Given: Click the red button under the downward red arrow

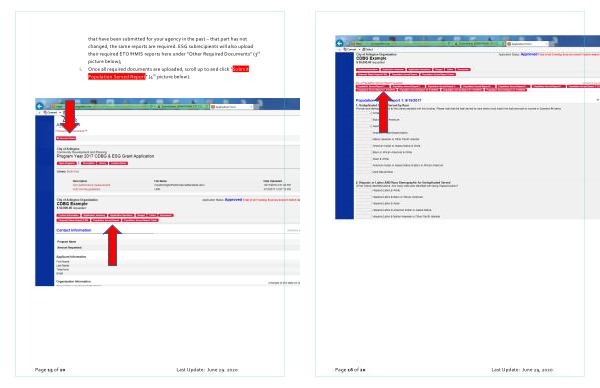Looking at the screenshot, I should coord(66,138).
